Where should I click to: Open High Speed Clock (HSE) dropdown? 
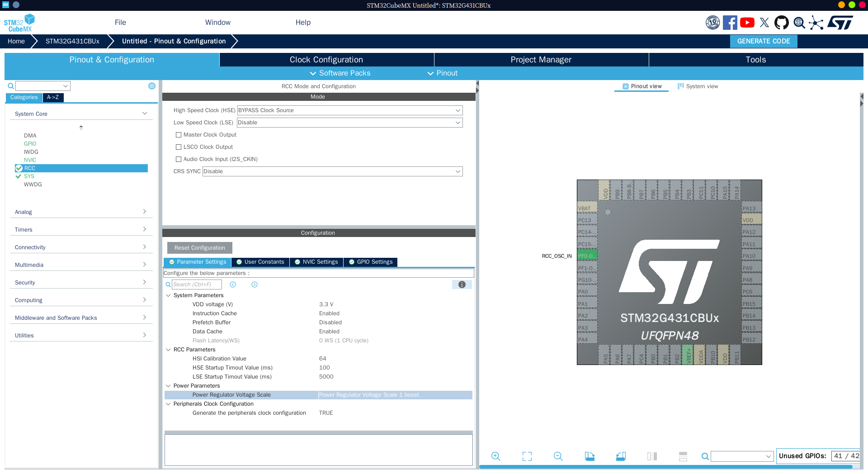coord(350,110)
